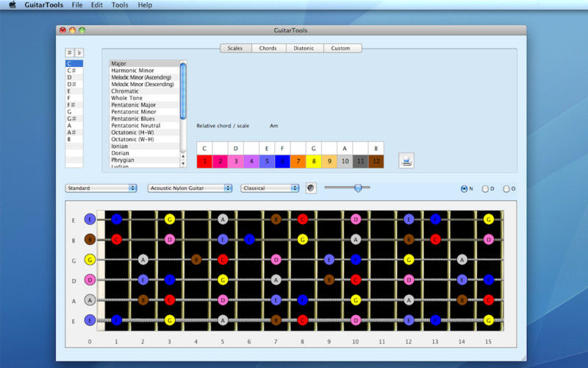This screenshot has height=368, width=588.
Task: Click the printer icon beside the color table
Action: (406, 160)
